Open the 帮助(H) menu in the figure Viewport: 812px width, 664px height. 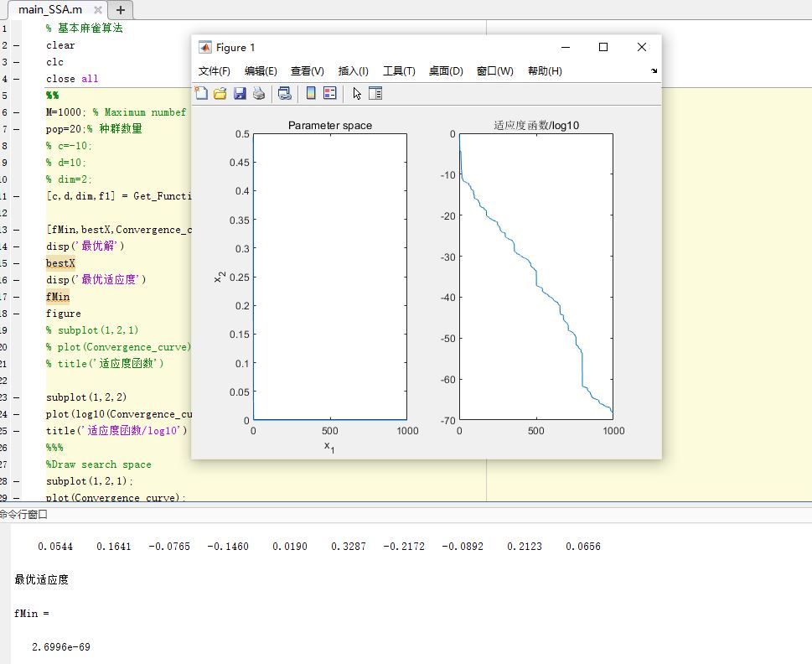click(545, 71)
